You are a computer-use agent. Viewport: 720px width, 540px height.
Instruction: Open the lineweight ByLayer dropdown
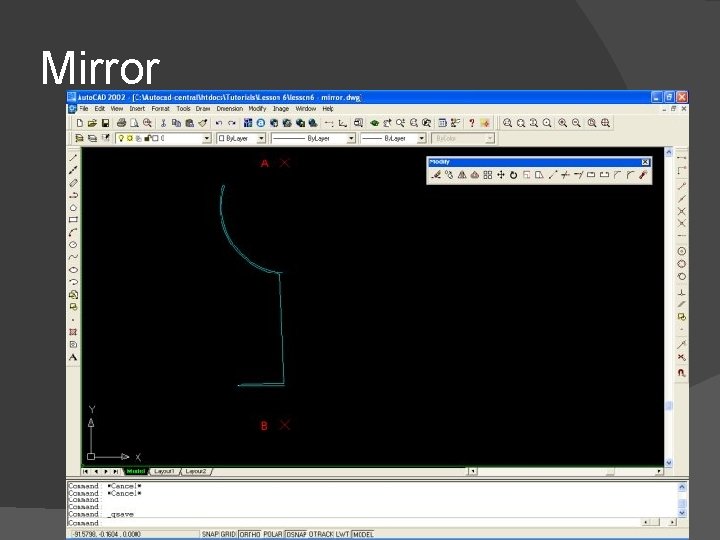421,138
